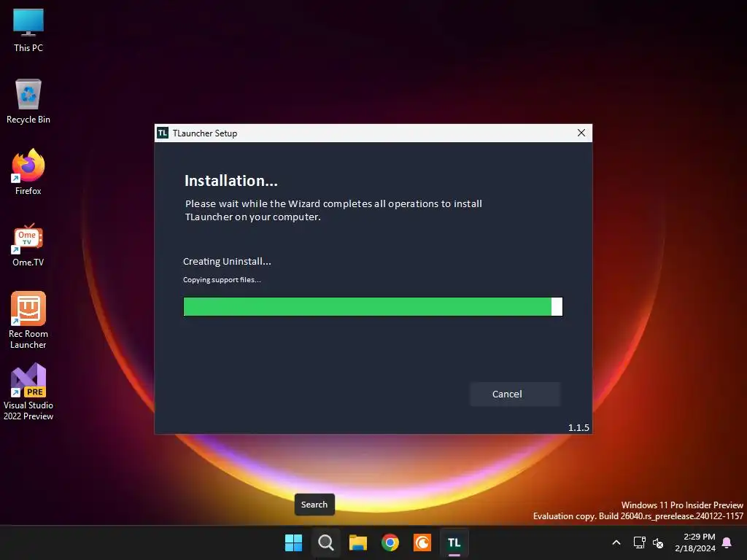Click the muted volume tray icon
This screenshot has width=747, height=560.
(x=658, y=542)
